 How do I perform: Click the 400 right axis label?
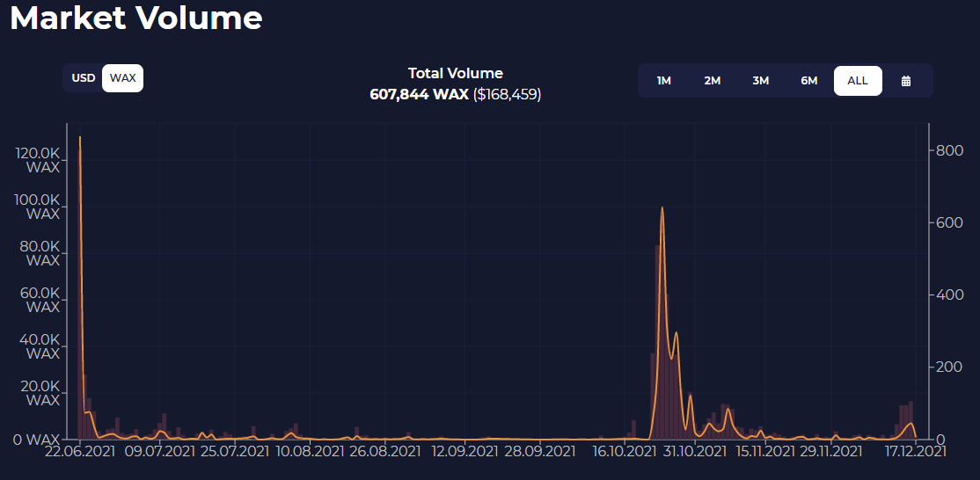[x=948, y=295]
